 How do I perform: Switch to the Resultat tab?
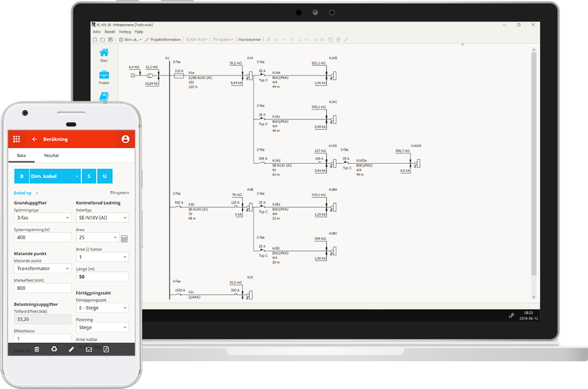[x=51, y=155]
